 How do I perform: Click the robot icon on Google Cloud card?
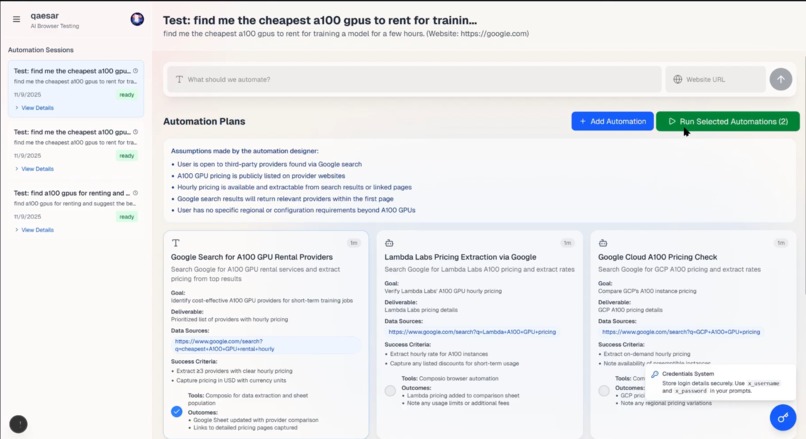pyautogui.click(x=602, y=243)
